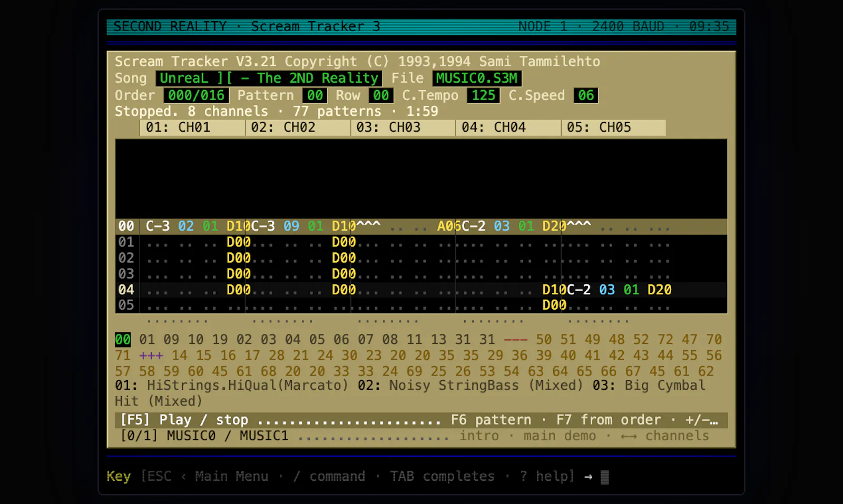
Task: Click the Song name field UnreaL ][ - The 2ND Reality
Action: point(269,78)
